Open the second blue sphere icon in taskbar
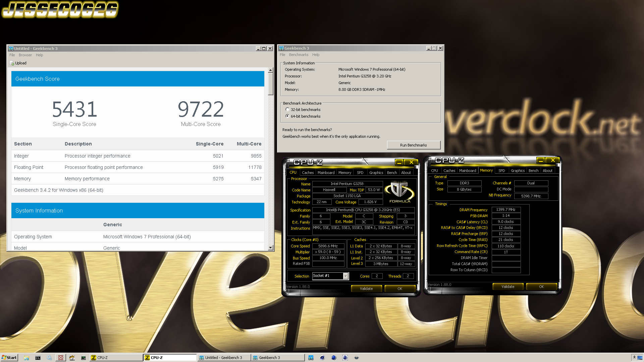This screenshot has width=644, height=362. tap(334, 358)
